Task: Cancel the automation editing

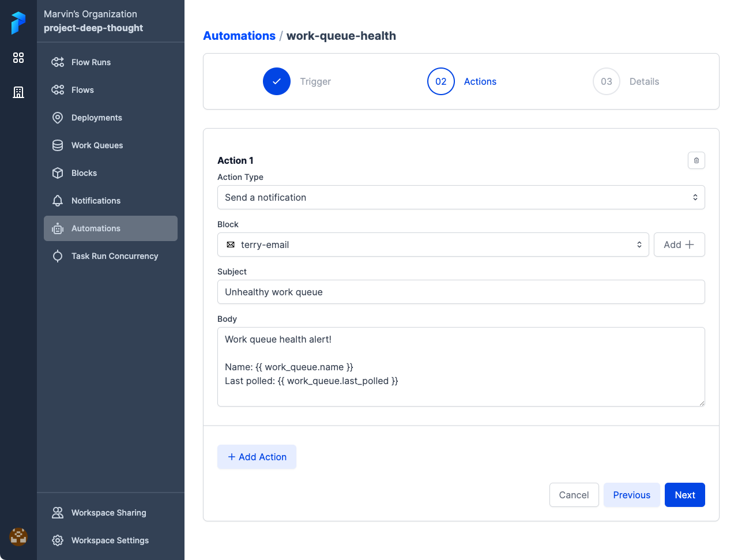Action: click(574, 495)
